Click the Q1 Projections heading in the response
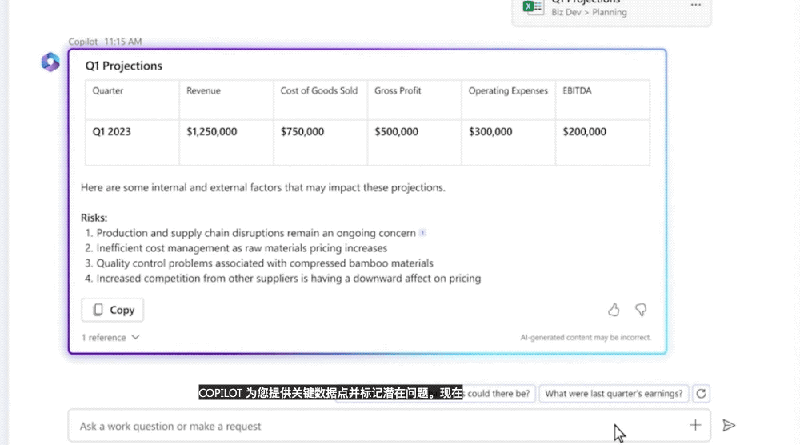Viewport: 800px width, 445px height. [123, 67]
